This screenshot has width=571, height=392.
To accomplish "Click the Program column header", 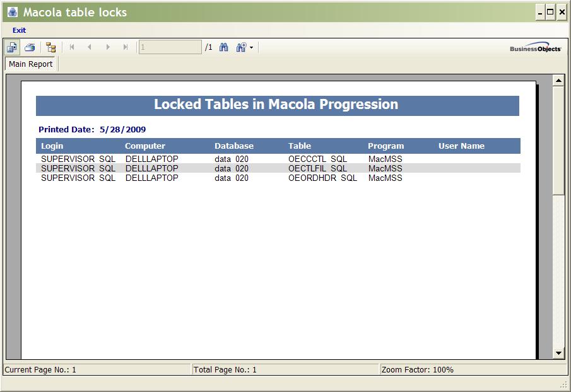I will [x=386, y=146].
